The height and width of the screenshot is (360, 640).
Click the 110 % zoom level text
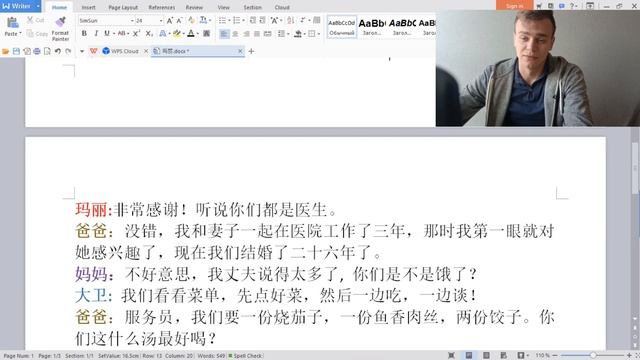(x=542, y=356)
